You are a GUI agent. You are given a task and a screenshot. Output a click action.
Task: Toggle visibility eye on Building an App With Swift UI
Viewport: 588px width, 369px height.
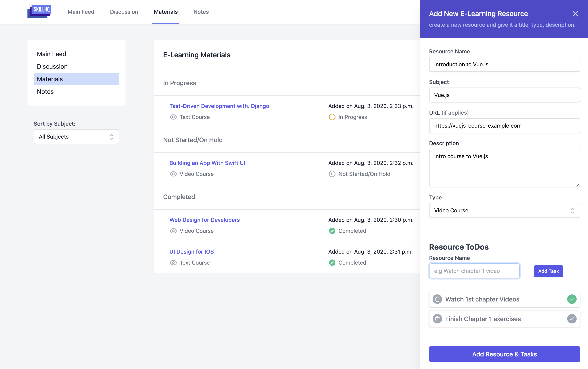[173, 174]
